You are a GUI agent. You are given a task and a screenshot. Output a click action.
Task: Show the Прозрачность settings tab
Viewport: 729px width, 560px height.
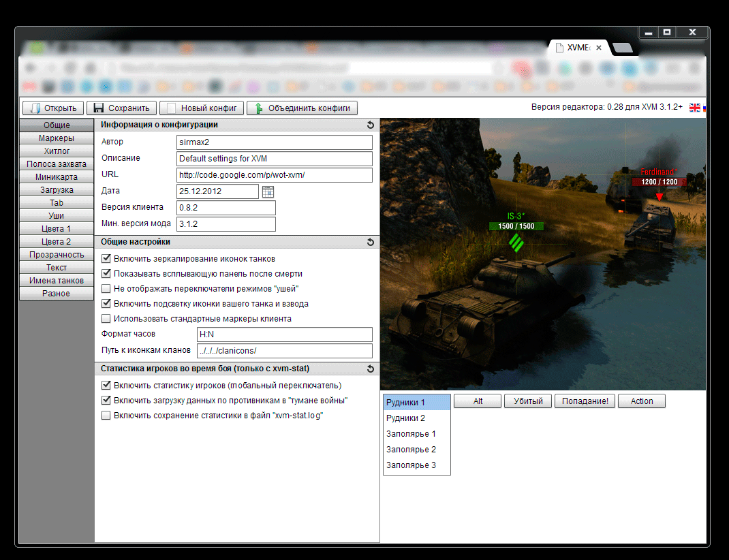coord(57,255)
